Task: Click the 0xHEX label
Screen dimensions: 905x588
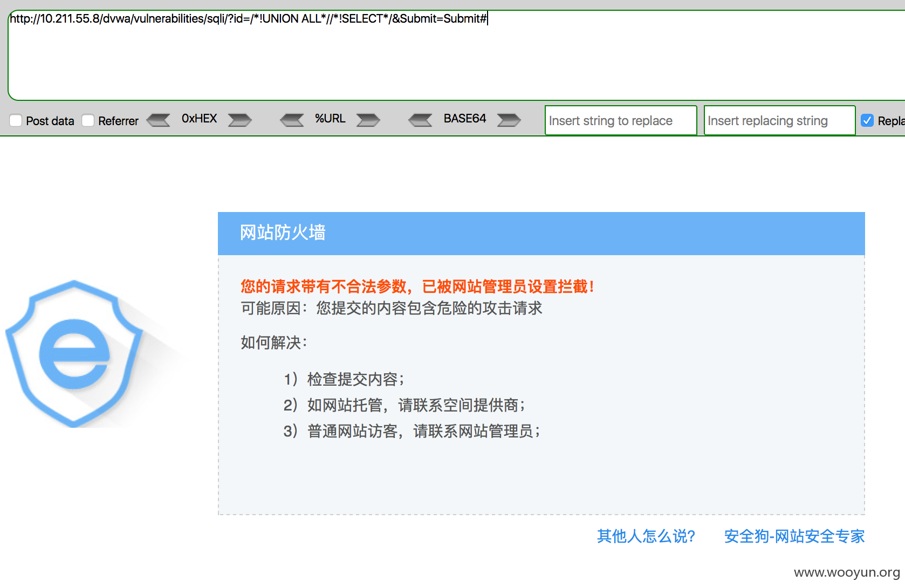Action: coord(199,119)
